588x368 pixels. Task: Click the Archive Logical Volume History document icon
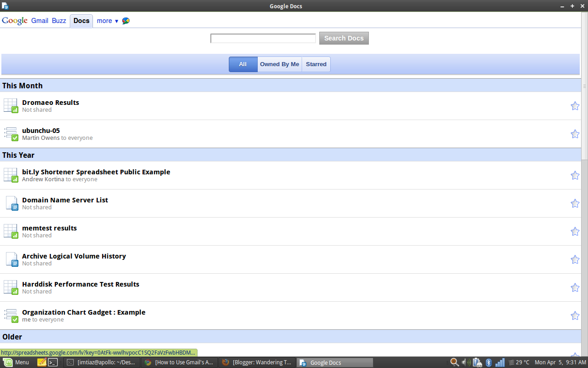coord(11,259)
